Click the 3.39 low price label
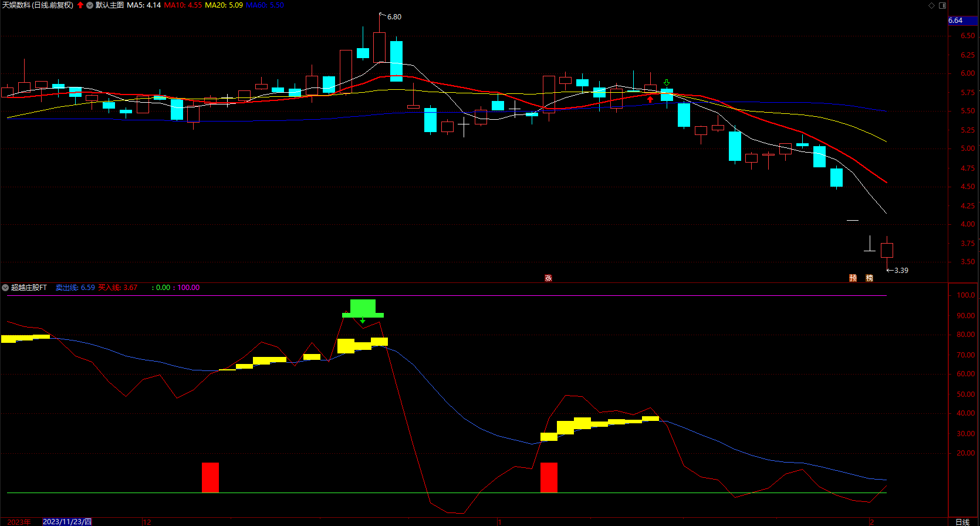980x526 pixels. click(901, 271)
